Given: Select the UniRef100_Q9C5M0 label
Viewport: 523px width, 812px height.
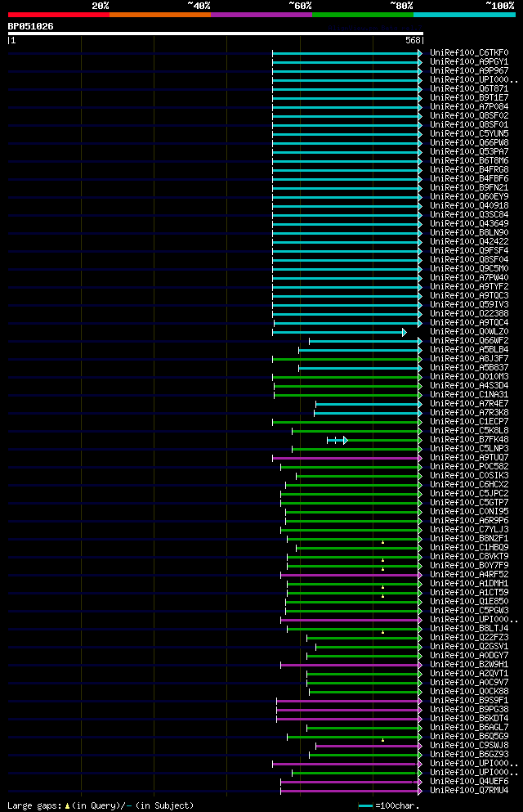Looking at the screenshot, I should [x=469, y=268].
